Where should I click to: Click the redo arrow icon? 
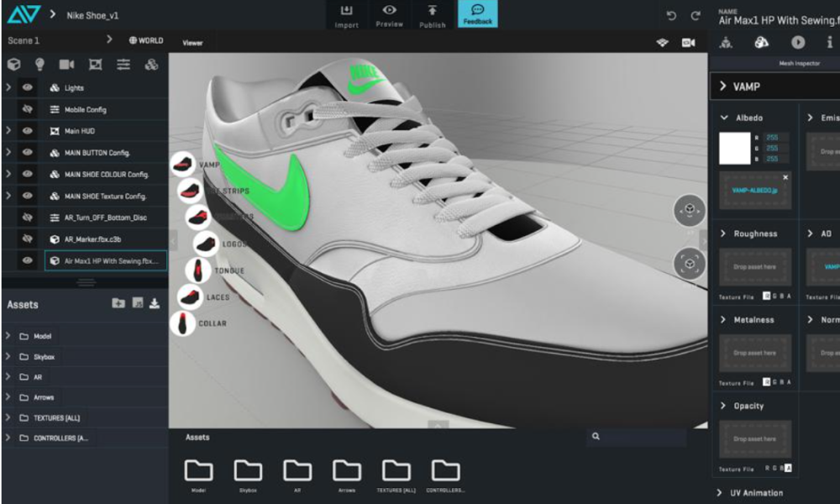(x=696, y=15)
